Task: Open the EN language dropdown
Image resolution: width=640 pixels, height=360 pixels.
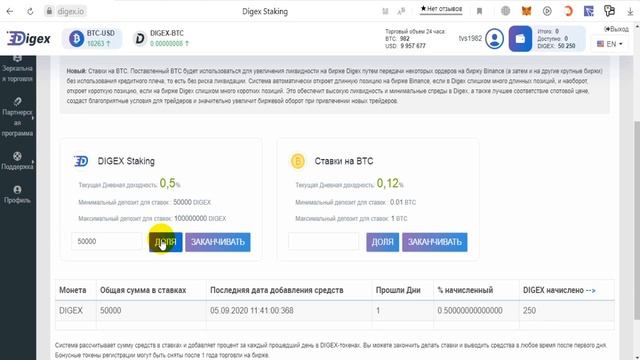Action: tap(610, 44)
